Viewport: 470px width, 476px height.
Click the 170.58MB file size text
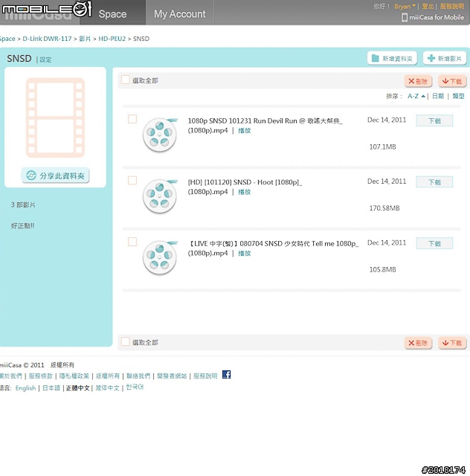click(x=384, y=208)
